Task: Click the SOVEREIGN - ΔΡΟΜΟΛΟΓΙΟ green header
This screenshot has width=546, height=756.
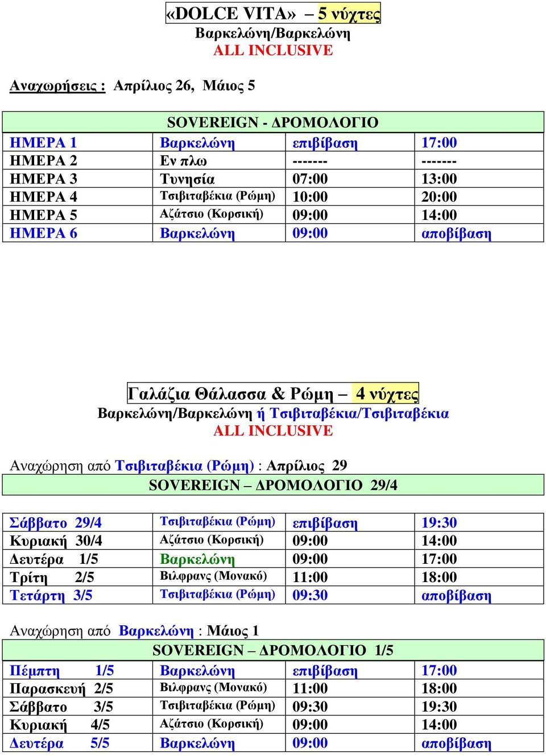Action: tap(273, 122)
